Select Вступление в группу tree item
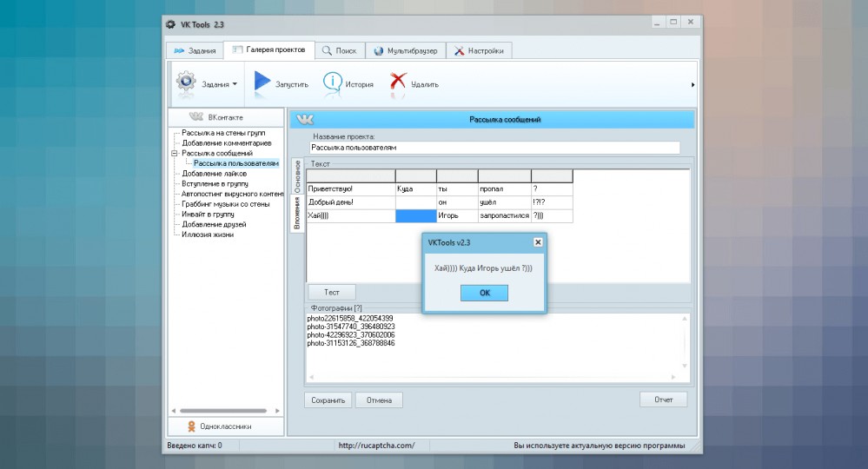The width and height of the screenshot is (868, 469). tap(215, 183)
